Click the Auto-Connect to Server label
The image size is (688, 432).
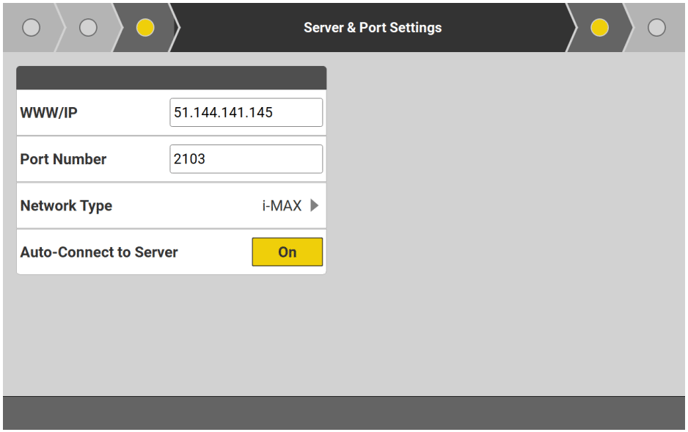[99, 252]
